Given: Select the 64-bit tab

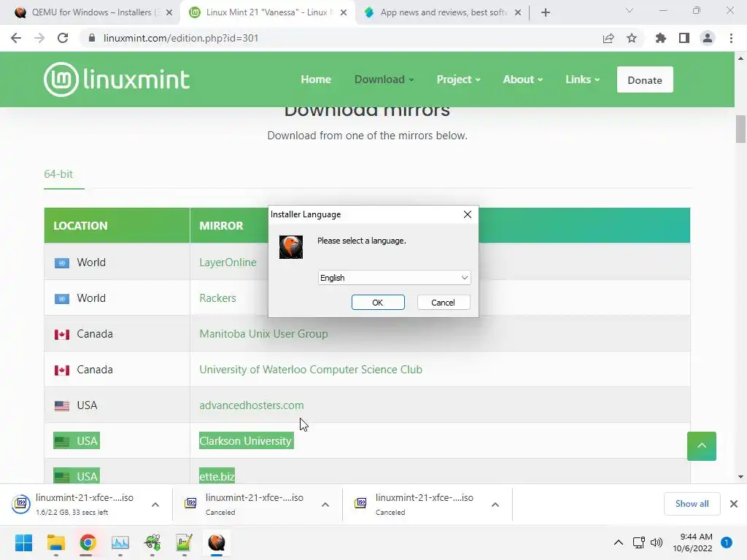Looking at the screenshot, I should tap(58, 174).
